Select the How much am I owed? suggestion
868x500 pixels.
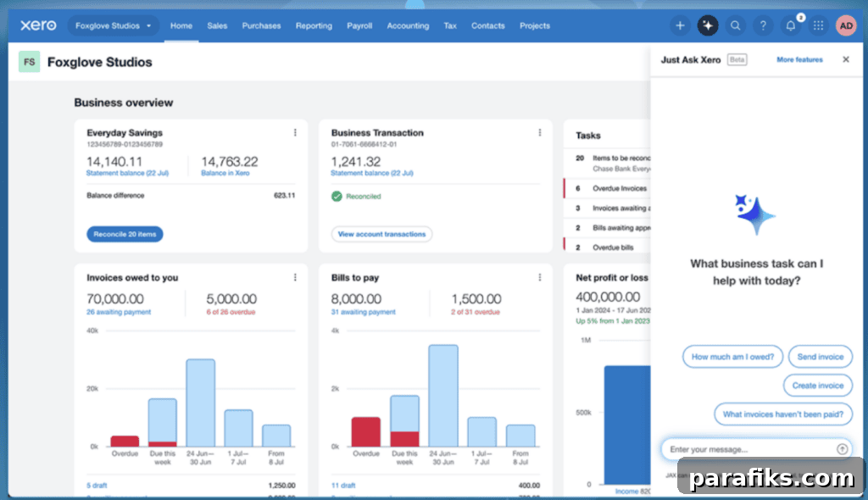click(x=732, y=357)
